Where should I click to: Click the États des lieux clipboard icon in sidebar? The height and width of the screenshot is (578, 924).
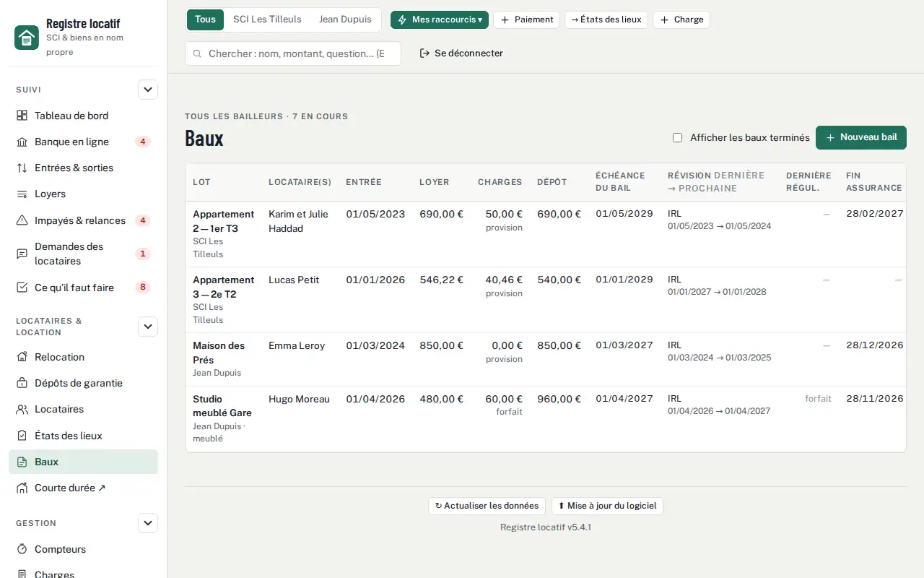click(x=22, y=436)
